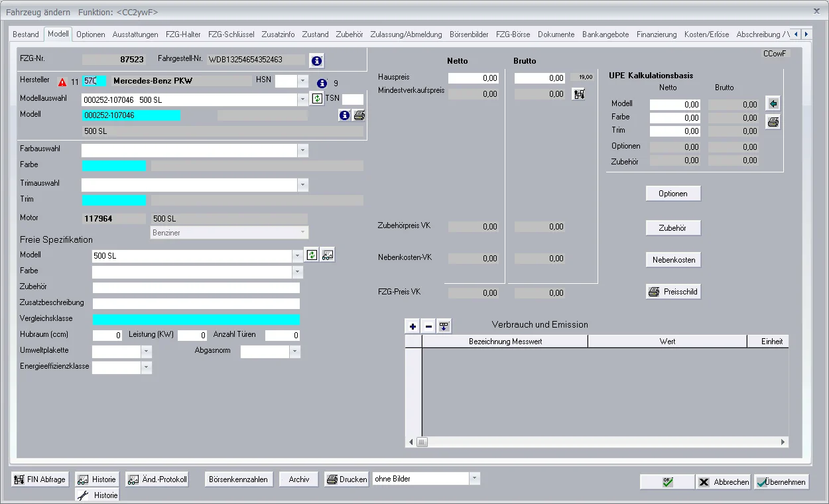Expand the Abgasnorm dropdown
Image resolution: width=829 pixels, height=504 pixels.
pyautogui.click(x=295, y=351)
